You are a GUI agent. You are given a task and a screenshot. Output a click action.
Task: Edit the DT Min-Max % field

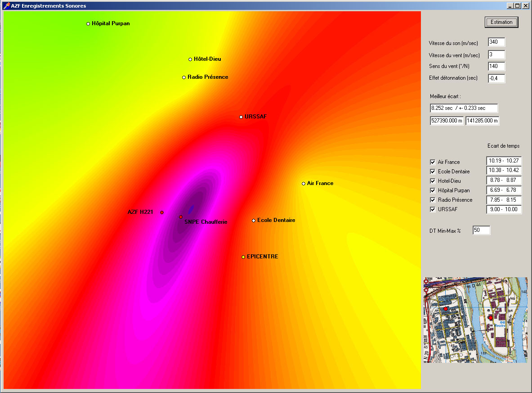[x=482, y=230]
